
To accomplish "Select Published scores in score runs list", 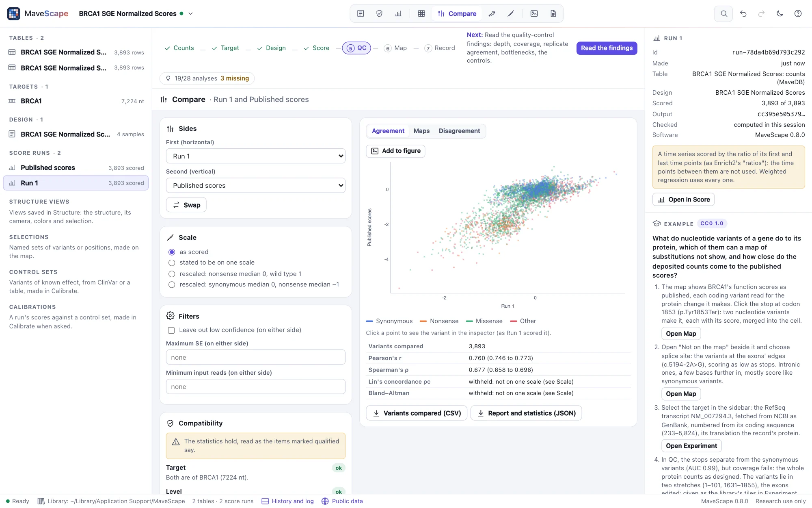I will pos(76,167).
